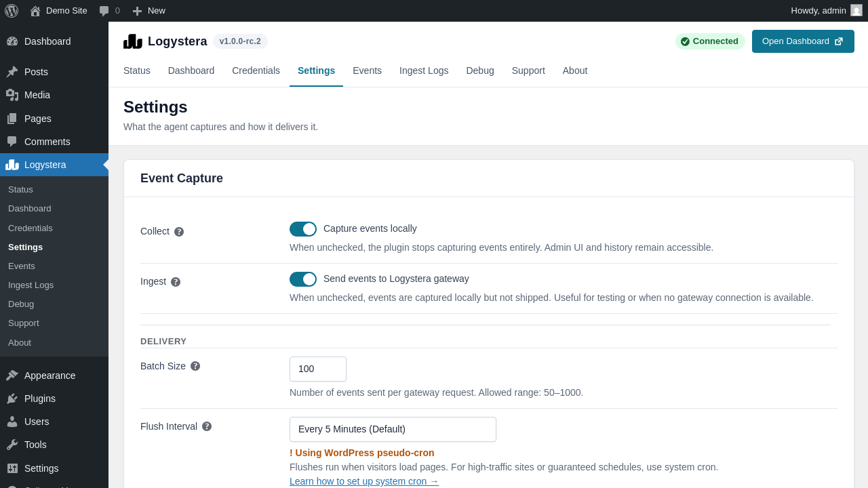Click the Logystera logo in header

[x=133, y=41]
